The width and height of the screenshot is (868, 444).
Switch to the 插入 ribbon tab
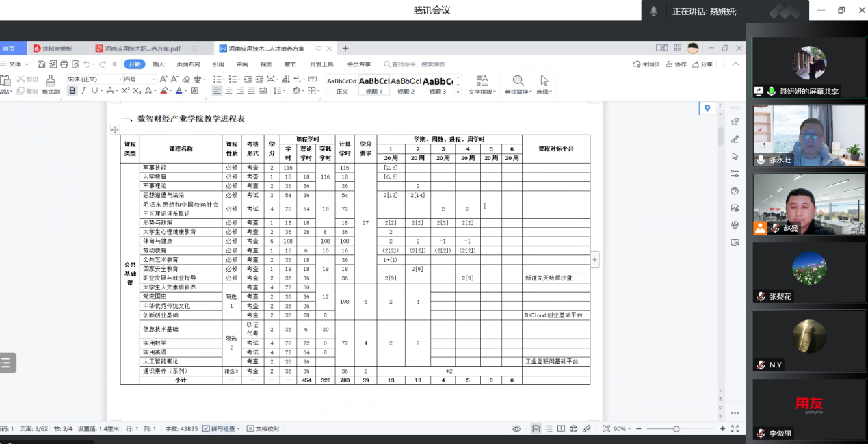(159, 64)
